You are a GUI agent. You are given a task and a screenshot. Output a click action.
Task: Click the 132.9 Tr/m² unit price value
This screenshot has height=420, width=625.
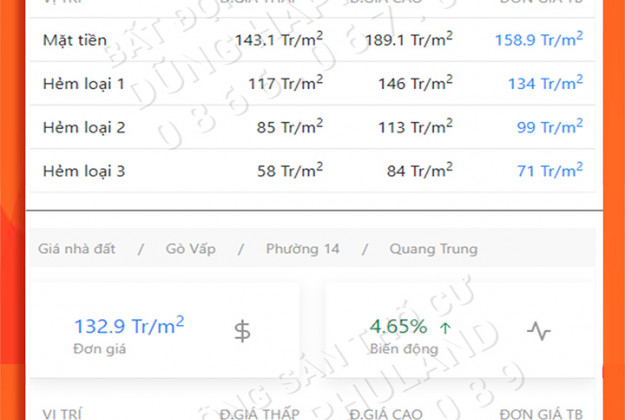(x=129, y=326)
